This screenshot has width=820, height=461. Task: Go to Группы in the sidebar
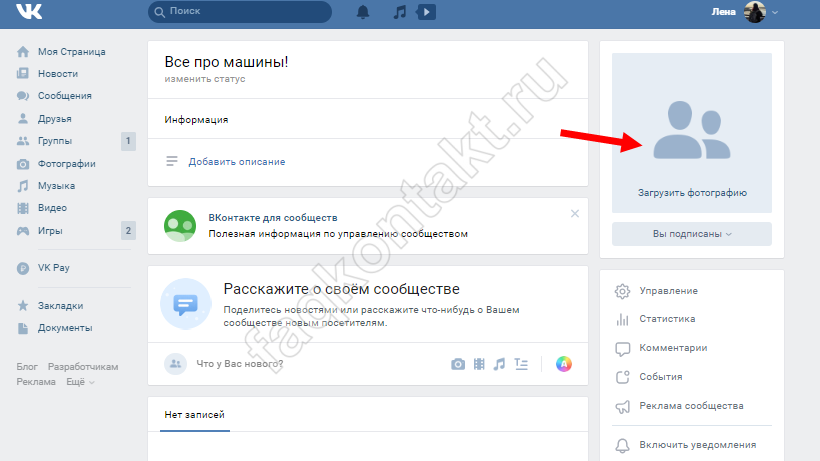(55, 141)
